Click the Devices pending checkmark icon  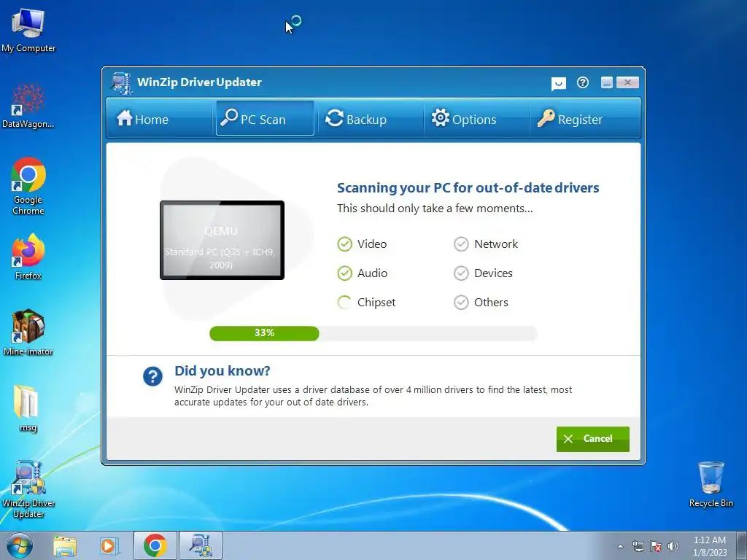tap(461, 273)
